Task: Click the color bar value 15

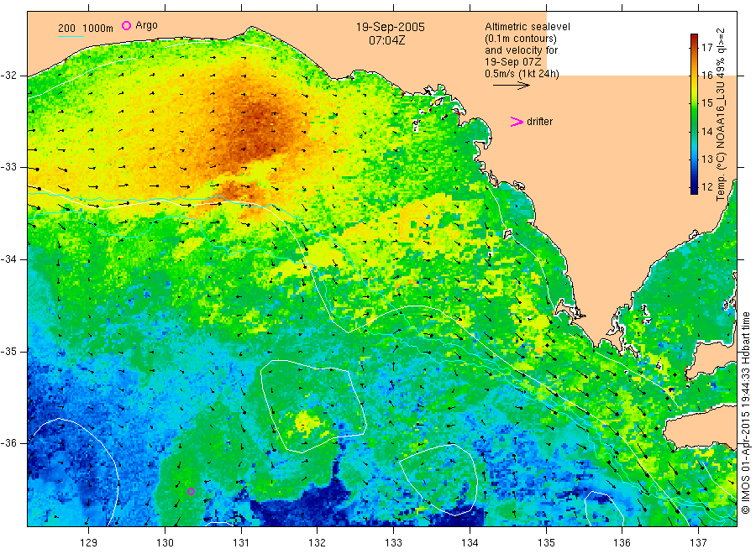Action: pyautogui.click(x=706, y=103)
